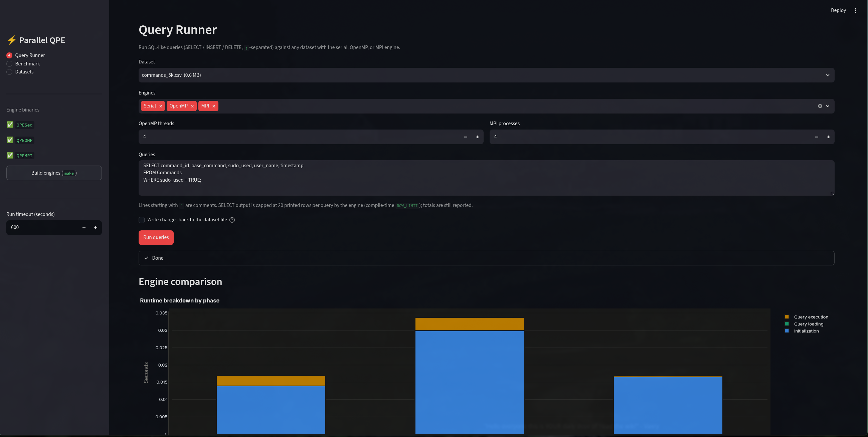Click the lightning bolt Parallel QPE logo

(x=12, y=40)
